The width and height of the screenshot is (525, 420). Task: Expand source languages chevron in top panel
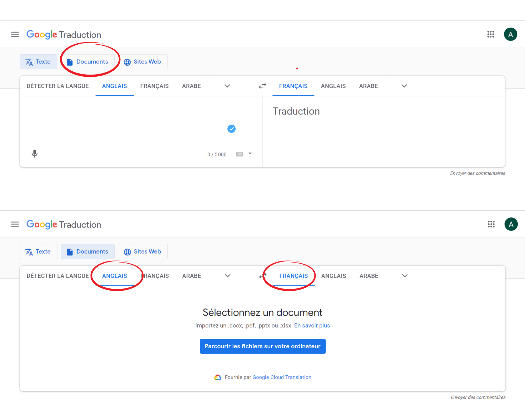coord(227,86)
